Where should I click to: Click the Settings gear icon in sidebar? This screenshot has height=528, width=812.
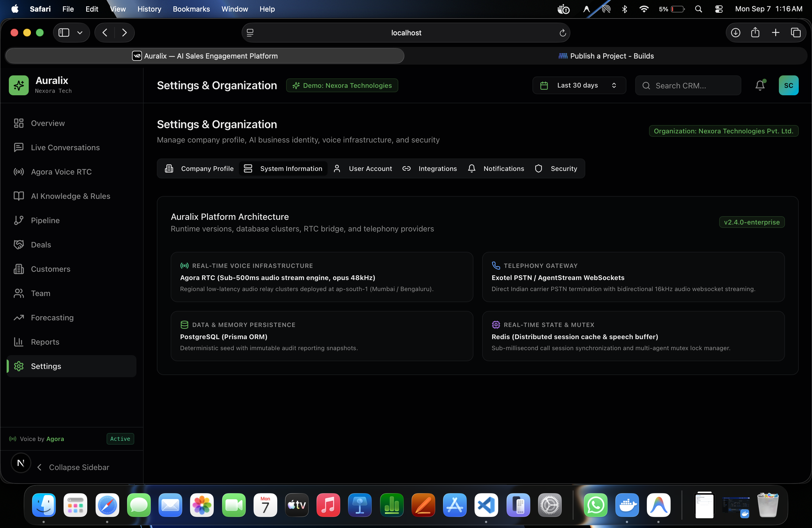tap(19, 366)
